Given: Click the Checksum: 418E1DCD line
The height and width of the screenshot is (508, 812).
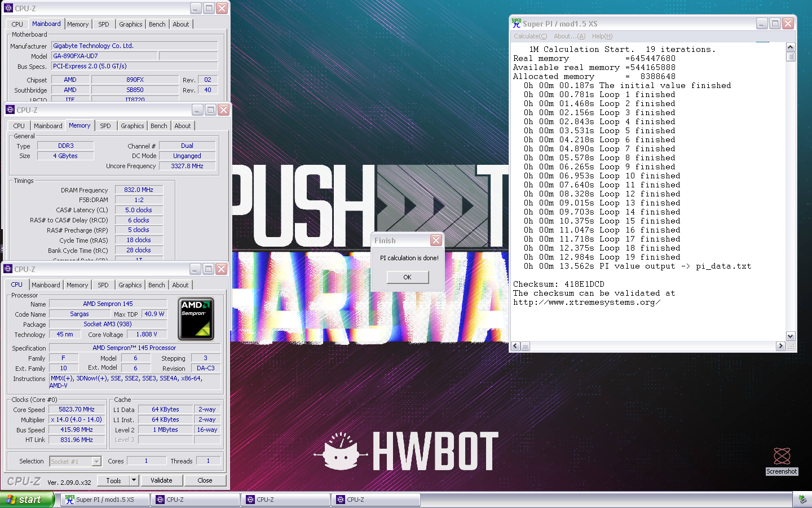Looking at the screenshot, I should point(559,284).
